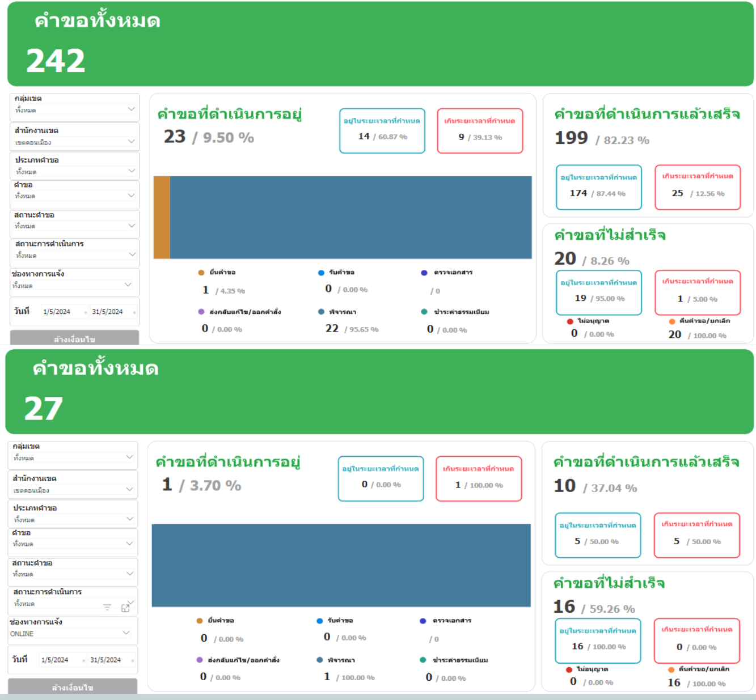The width and height of the screenshot is (756, 700).
Task: Click ล้างเงื่อนไข button under the ONLINE filter
Action: 73,686
